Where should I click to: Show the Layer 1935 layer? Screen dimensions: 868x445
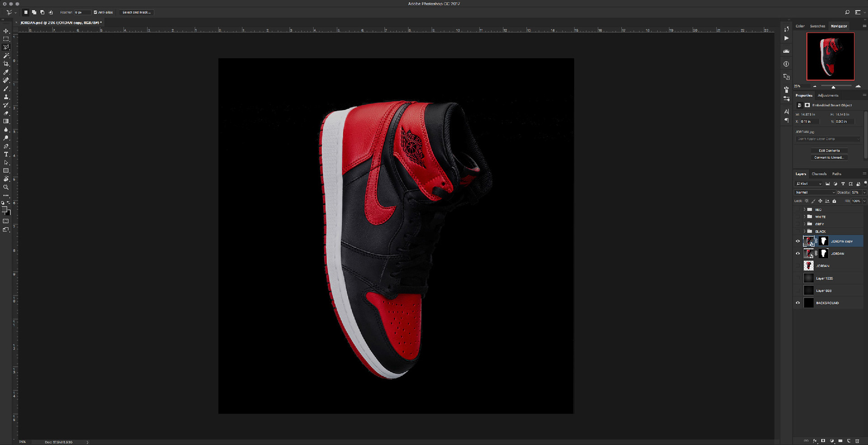point(797,278)
